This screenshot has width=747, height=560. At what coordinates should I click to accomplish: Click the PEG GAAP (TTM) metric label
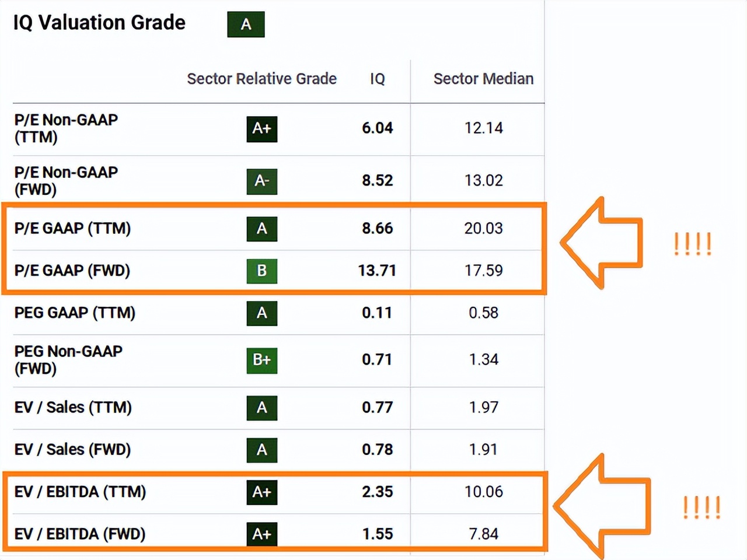[x=75, y=313]
